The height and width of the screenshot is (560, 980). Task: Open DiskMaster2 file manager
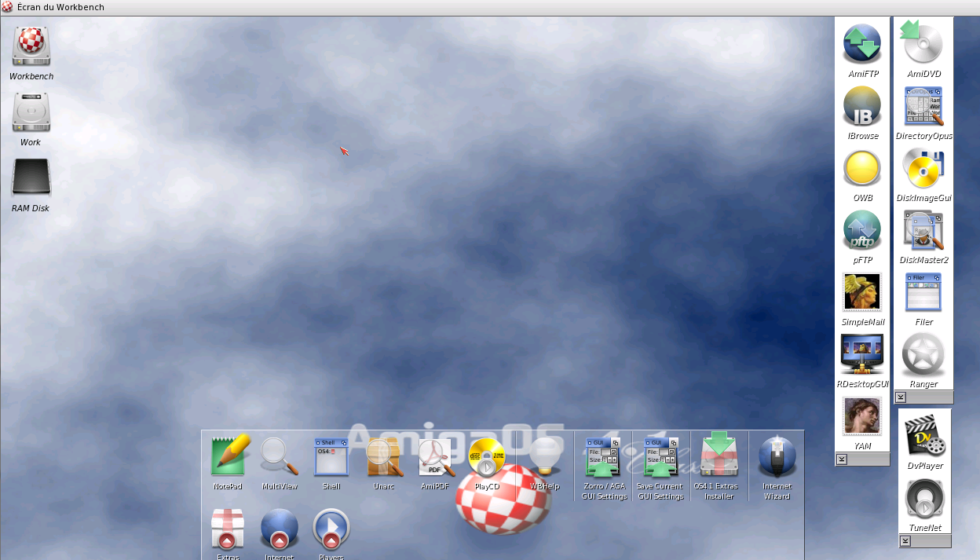(x=923, y=231)
